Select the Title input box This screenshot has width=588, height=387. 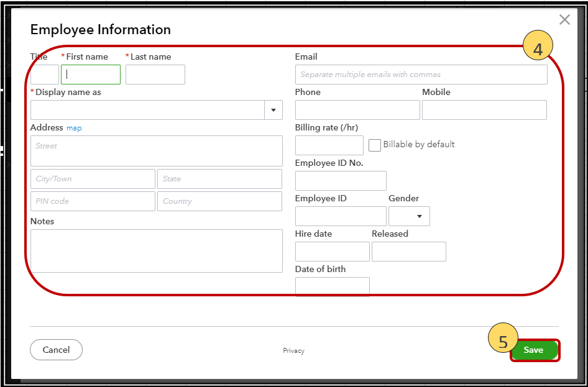(45, 75)
